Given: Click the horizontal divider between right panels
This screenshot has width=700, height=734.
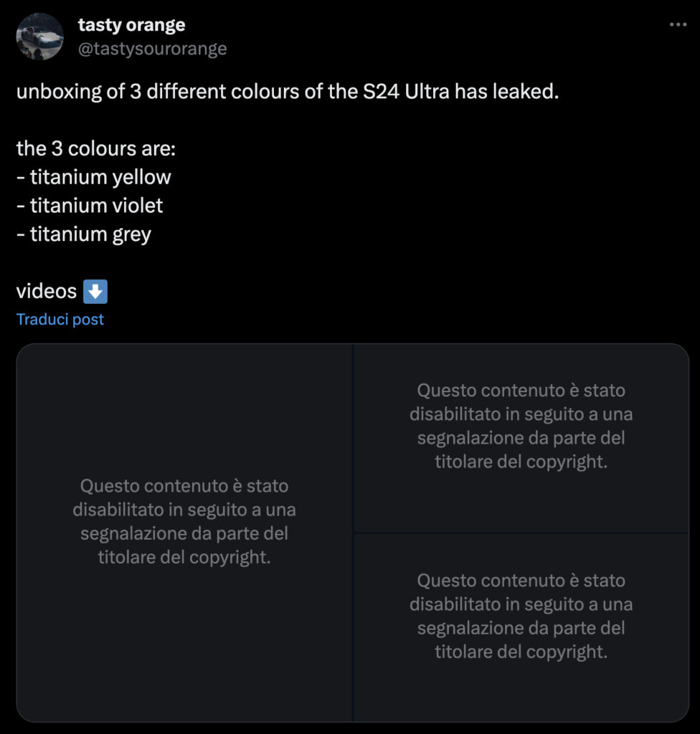Looking at the screenshot, I should pyautogui.click(x=521, y=533).
